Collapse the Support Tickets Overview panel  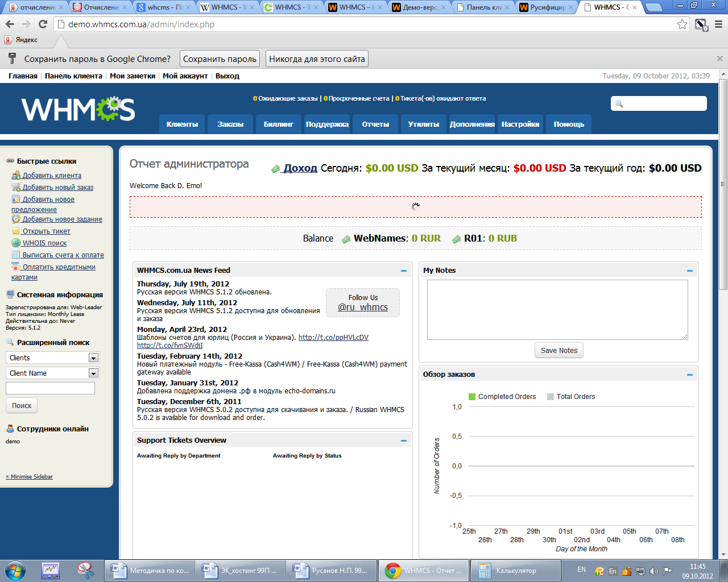[404, 441]
